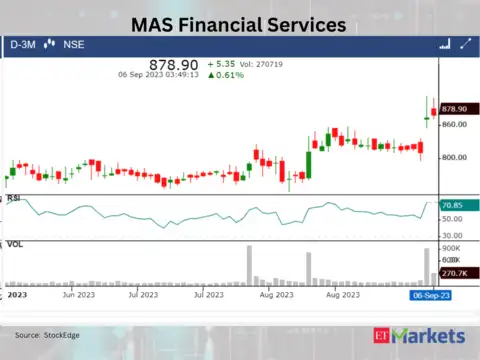Select the NSE exchange label
Viewport: 480px width, 360px height.
point(74,44)
